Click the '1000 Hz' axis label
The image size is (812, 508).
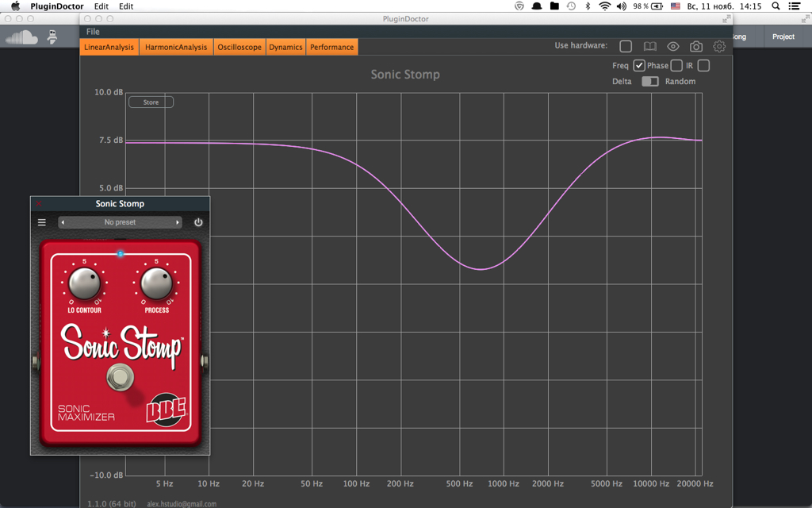pos(503,483)
